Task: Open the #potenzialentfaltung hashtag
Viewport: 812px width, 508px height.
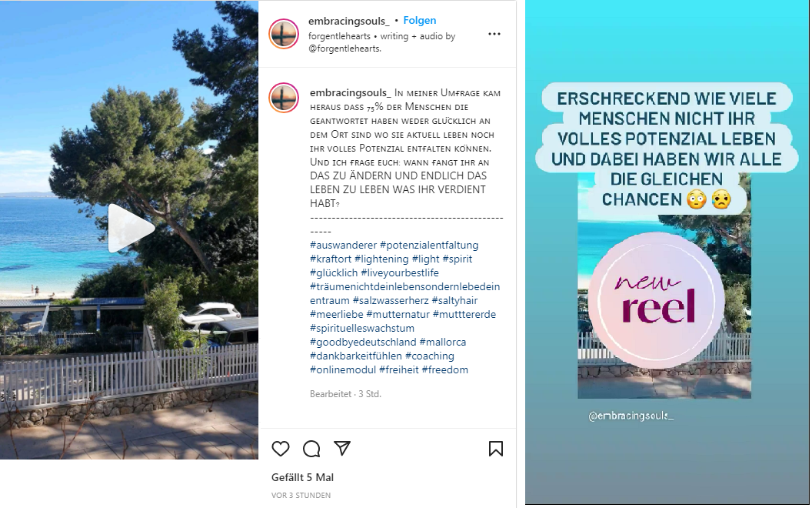Action: (x=429, y=245)
